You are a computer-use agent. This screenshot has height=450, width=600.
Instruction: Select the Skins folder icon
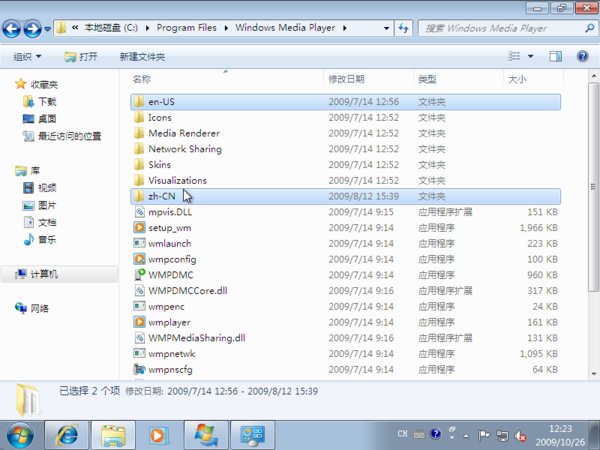[x=139, y=164]
